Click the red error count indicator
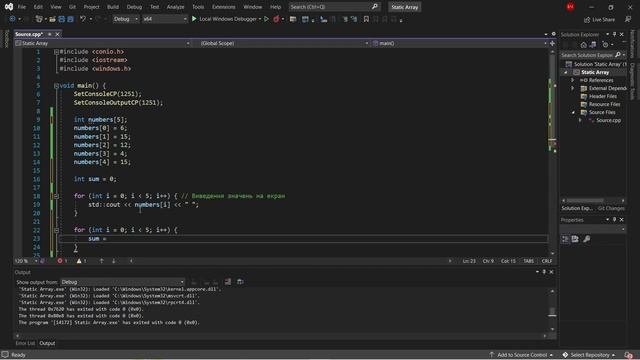The width and height of the screenshot is (640, 360). coord(62,261)
